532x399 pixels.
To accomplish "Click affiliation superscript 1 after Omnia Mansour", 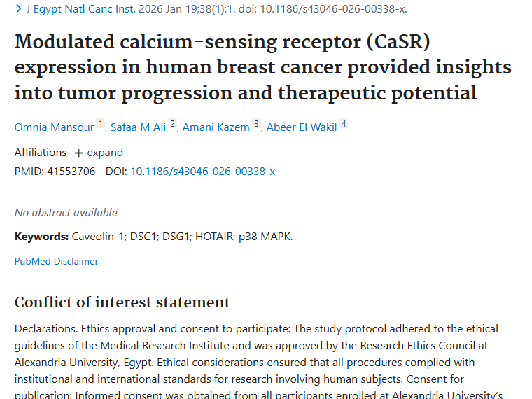I will click(101, 125).
